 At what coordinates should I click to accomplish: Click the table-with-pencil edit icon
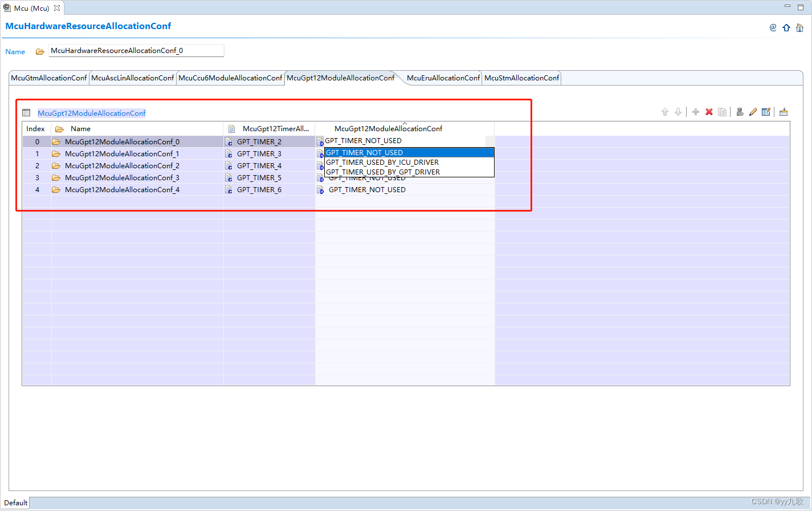(766, 112)
